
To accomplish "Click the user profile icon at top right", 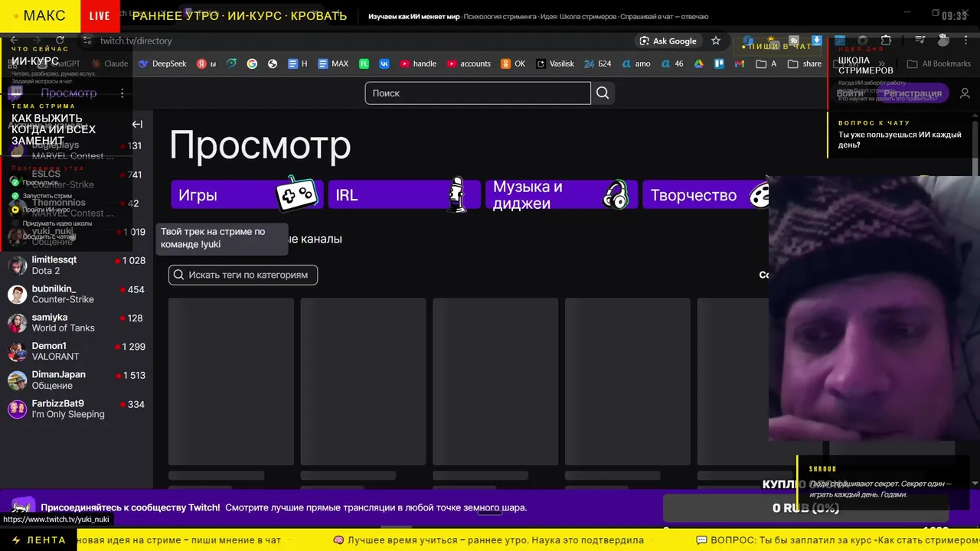I will click(x=965, y=93).
